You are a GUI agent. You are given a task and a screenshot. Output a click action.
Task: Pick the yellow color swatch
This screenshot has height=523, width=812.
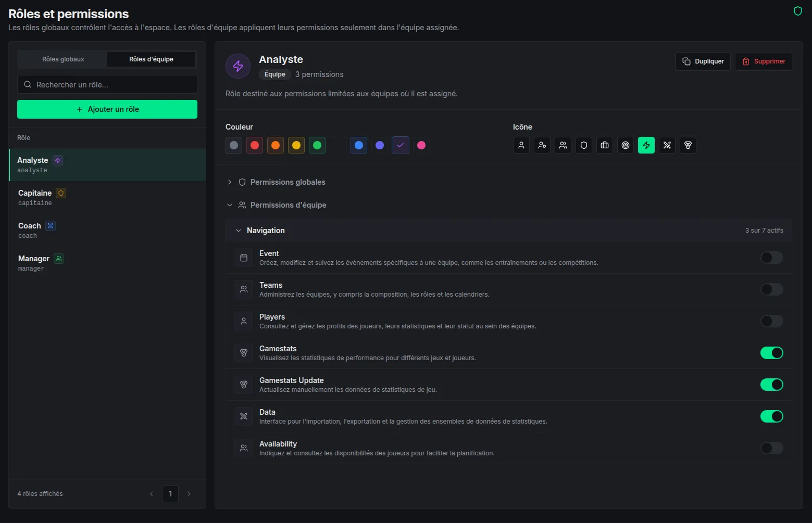[296, 145]
